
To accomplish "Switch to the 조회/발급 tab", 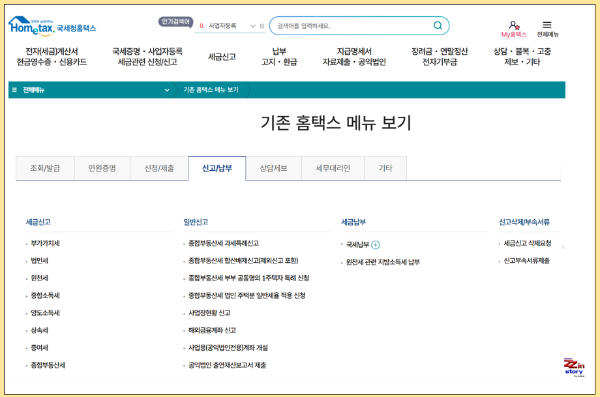I will pos(45,168).
